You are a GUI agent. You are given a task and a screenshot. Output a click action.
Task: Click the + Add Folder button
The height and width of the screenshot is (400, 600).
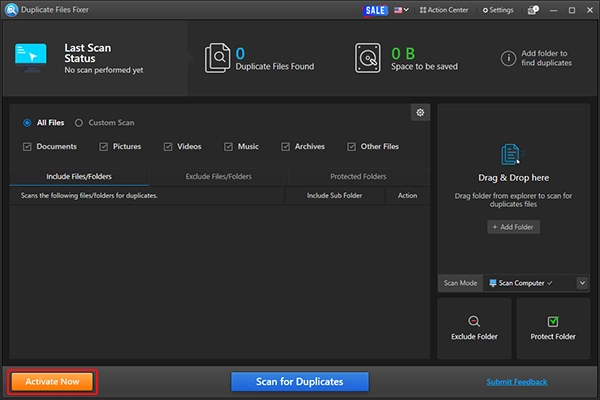(513, 227)
